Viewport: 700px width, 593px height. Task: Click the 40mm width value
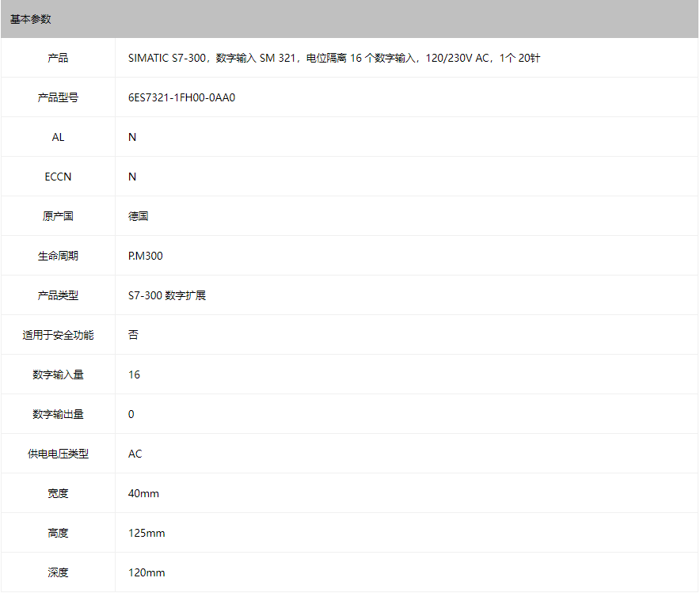[143, 493]
